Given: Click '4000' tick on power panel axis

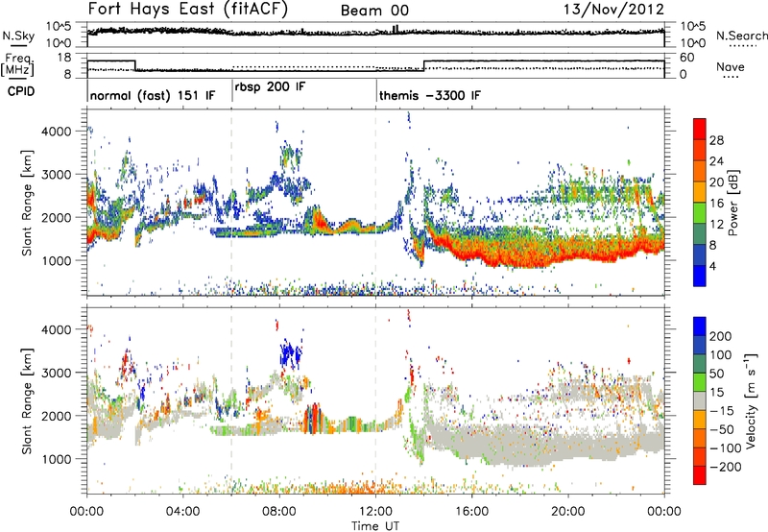Looking at the screenshot, I should pyautogui.click(x=56, y=132).
